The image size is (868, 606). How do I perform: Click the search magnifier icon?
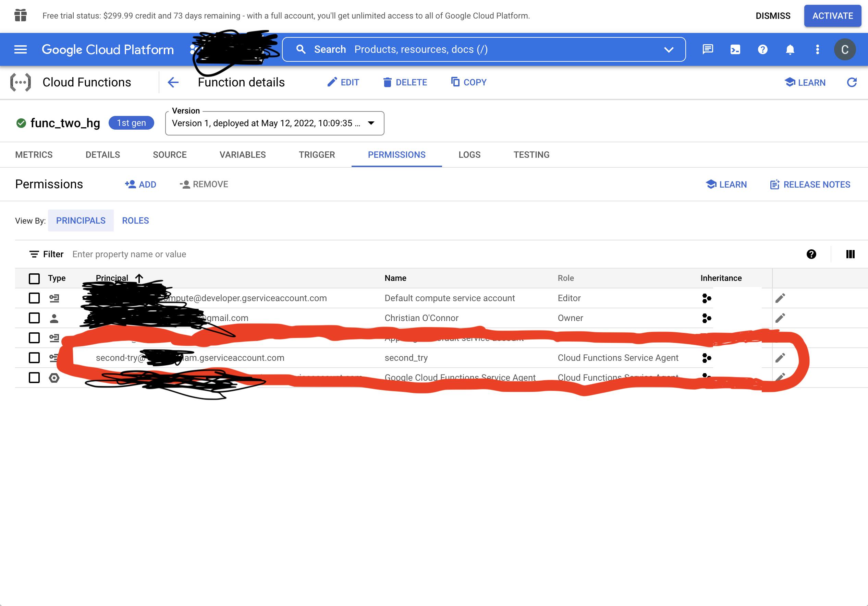[x=301, y=49]
